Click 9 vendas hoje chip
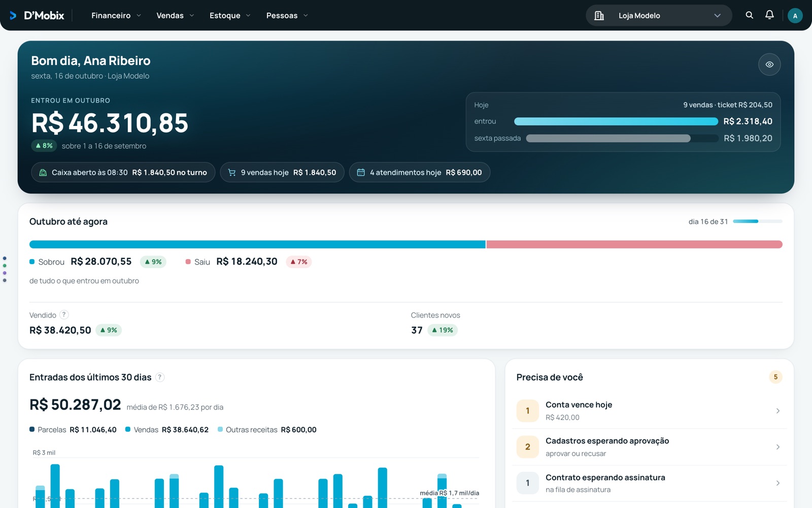This screenshot has height=508, width=812. point(282,173)
